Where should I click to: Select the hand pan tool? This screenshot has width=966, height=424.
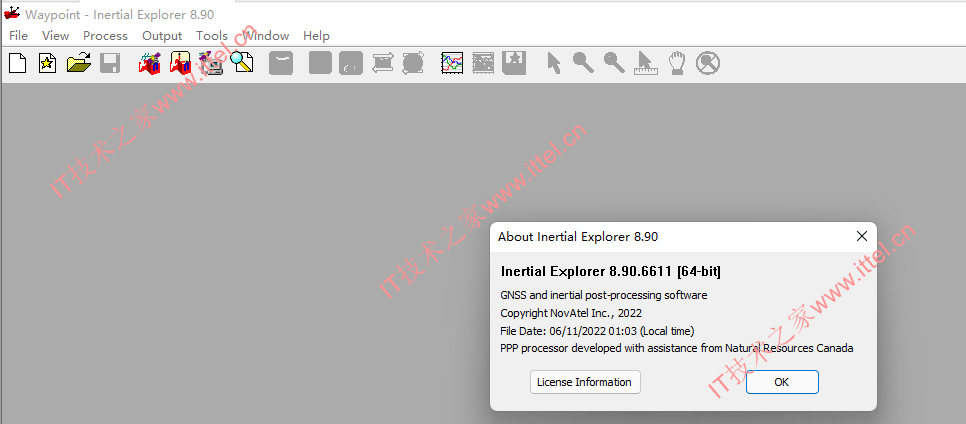pyautogui.click(x=677, y=63)
